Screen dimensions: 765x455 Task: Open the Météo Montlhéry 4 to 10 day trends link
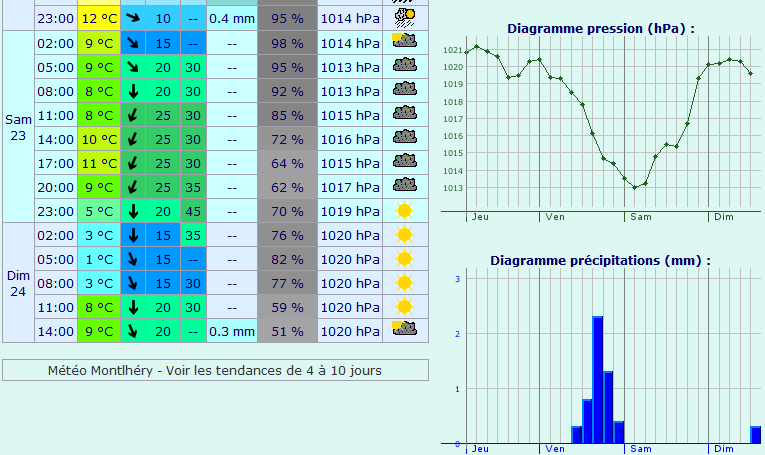pos(215,370)
